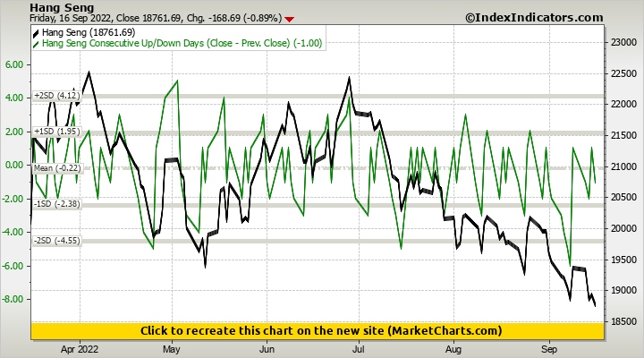Click the -2SD (-4.55) band label
644x358 pixels.
[x=56, y=241]
